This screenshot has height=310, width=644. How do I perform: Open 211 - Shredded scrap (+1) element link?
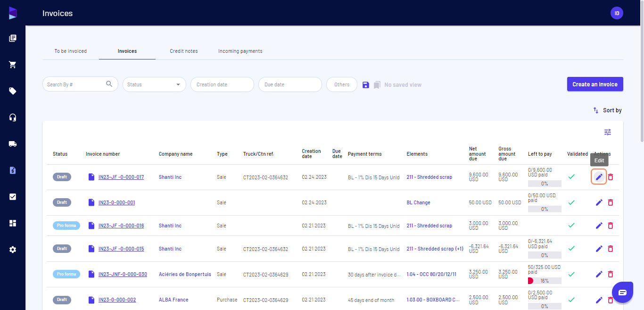pyautogui.click(x=435, y=249)
